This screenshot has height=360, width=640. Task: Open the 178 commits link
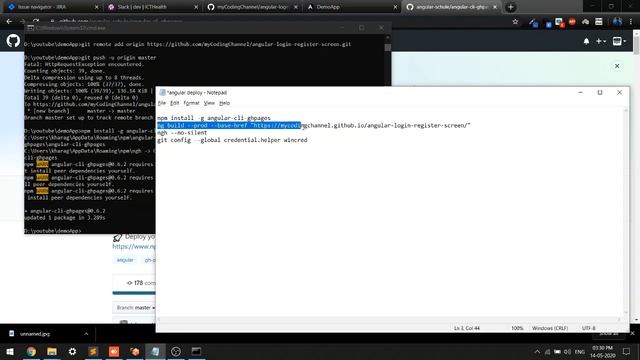(x=141, y=283)
